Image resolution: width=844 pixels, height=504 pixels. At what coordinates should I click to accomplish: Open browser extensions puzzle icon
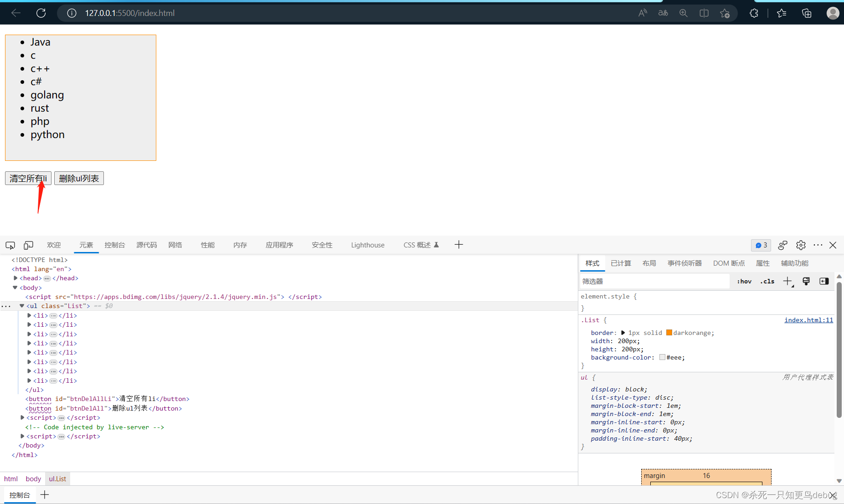(x=754, y=13)
